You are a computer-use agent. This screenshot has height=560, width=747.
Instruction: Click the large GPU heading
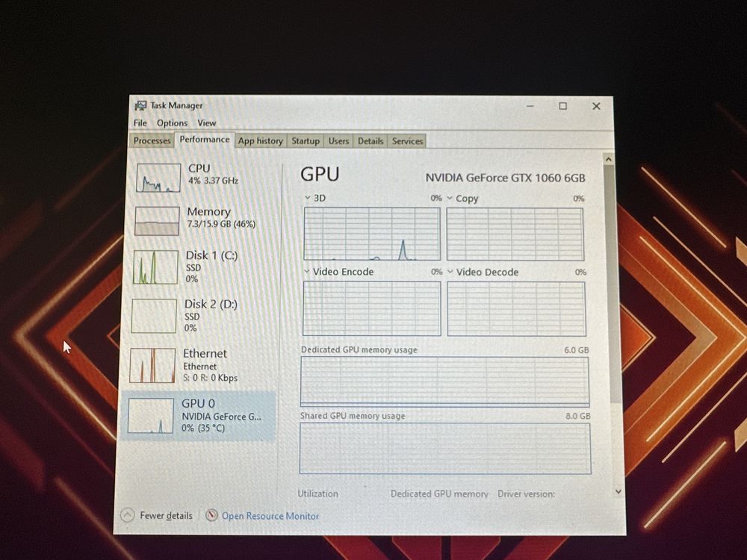[320, 174]
